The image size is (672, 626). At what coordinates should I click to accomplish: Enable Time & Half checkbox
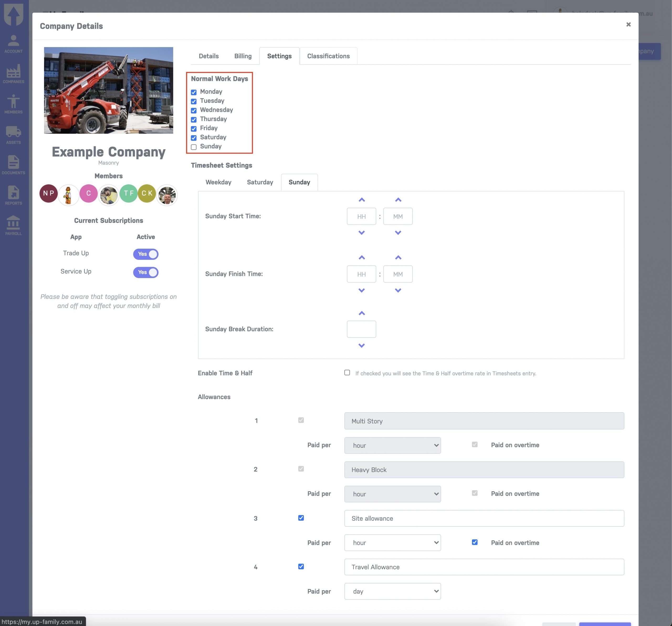click(347, 372)
